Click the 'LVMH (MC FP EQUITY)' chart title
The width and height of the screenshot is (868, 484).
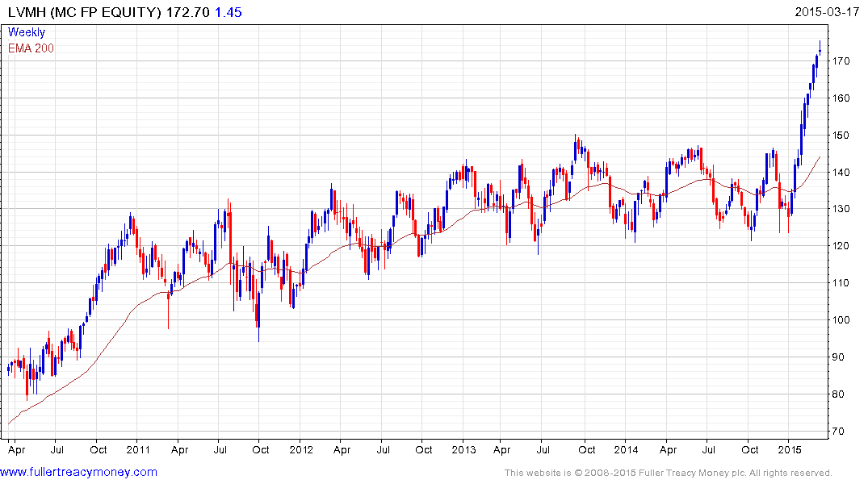tap(85, 12)
